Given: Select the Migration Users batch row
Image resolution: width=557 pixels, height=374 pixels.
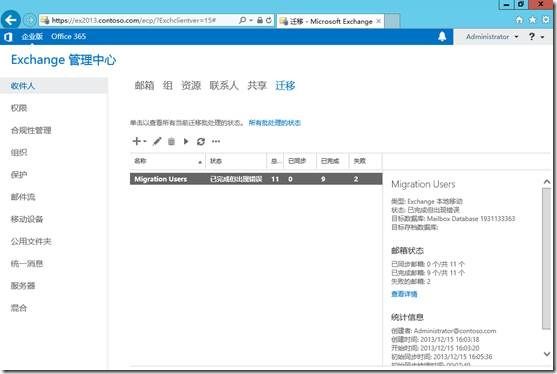Looking at the screenshot, I should click(256, 179).
